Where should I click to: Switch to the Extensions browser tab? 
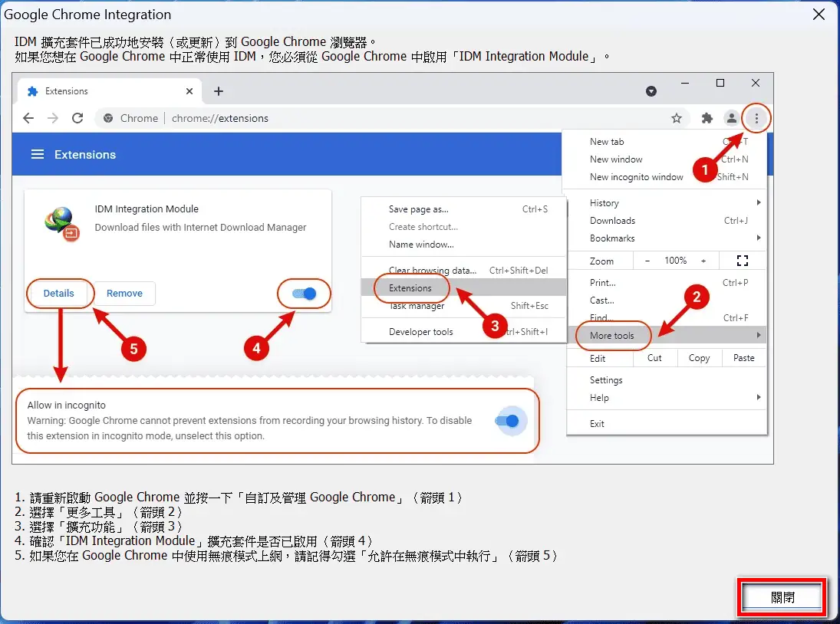[109, 91]
